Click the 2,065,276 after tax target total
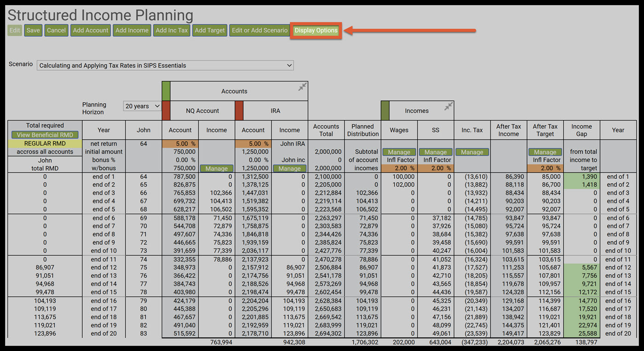 coord(547,342)
